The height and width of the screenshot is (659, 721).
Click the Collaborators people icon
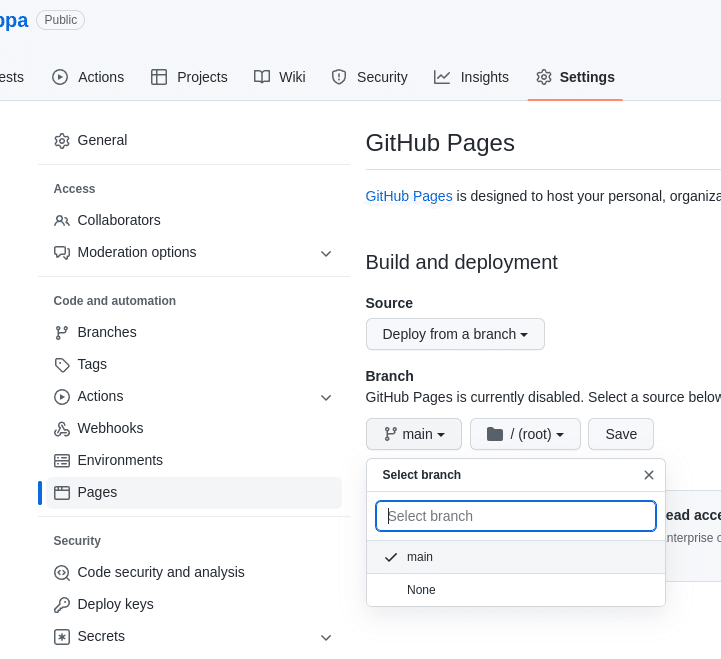click(x=62, y=221)
